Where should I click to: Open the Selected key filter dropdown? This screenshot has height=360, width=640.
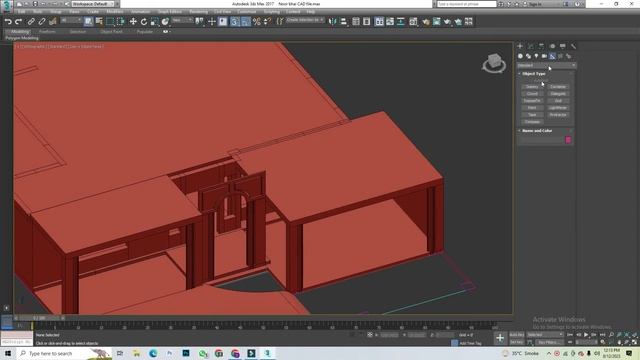coord(545,335)
